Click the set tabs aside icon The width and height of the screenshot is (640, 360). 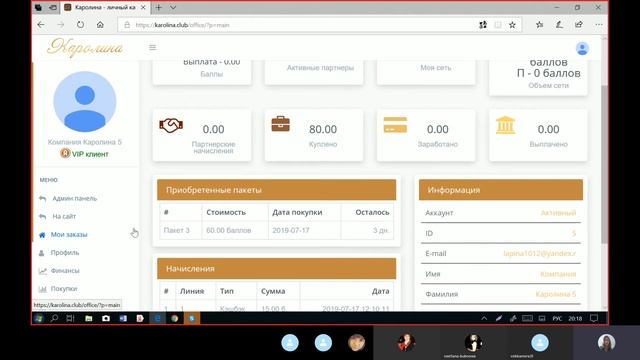pos(53,7)
